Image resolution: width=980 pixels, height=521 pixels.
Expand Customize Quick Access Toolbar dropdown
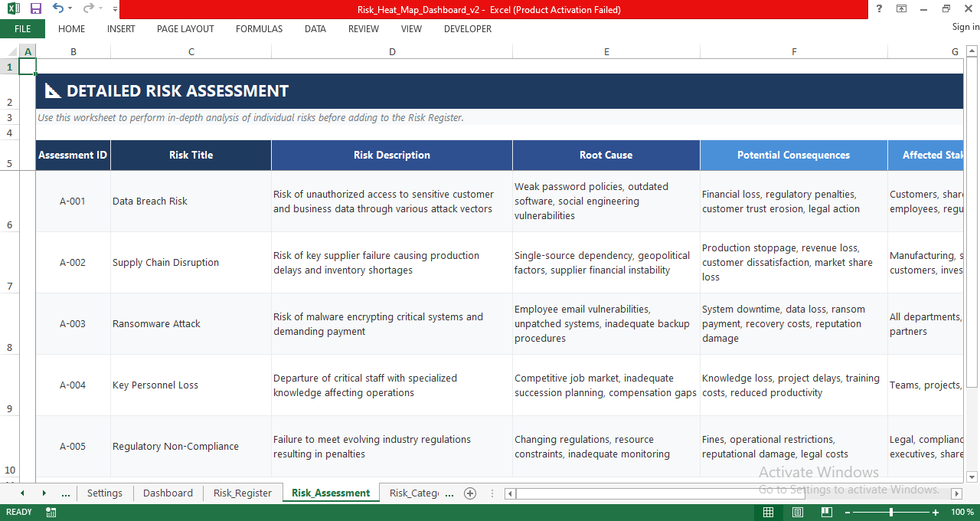(x=115, y=9)
